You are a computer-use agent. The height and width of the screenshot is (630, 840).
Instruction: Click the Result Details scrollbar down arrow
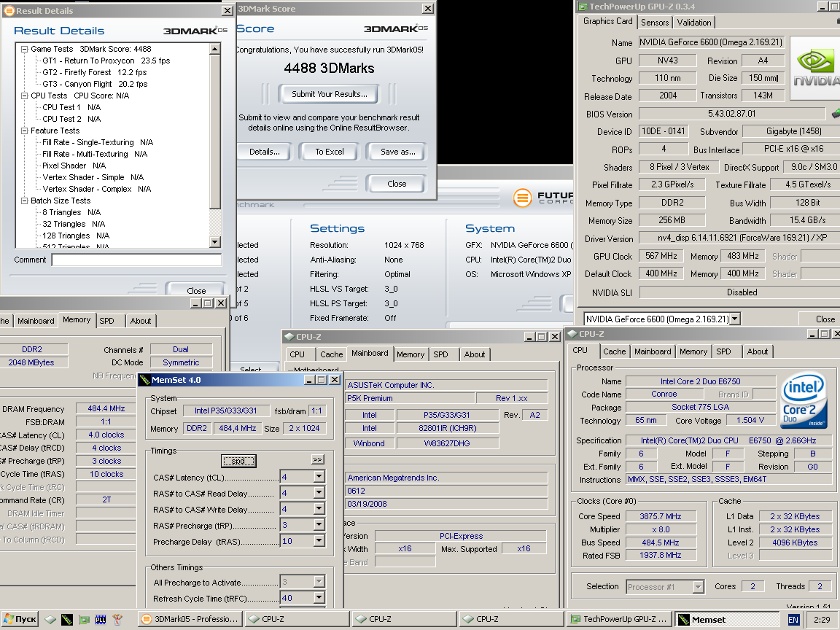215,242
